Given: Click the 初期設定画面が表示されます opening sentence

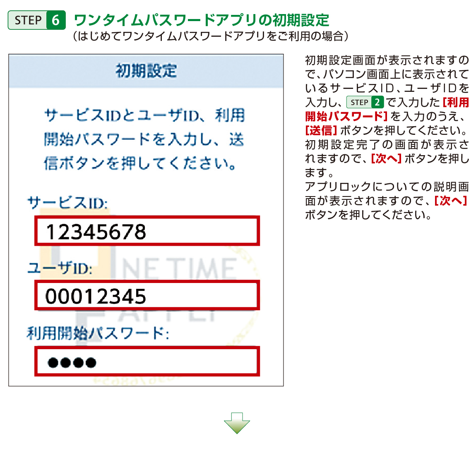Looking at the screenshot, I should 387,60.
